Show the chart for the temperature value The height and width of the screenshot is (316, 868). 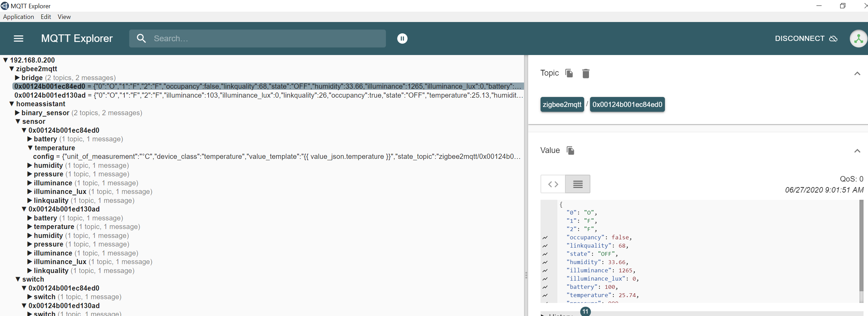(545, 295)
